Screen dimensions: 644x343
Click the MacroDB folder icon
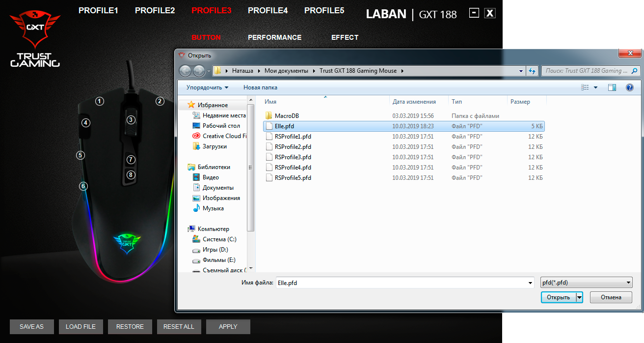pyautogui.click(x=268, y=115)
